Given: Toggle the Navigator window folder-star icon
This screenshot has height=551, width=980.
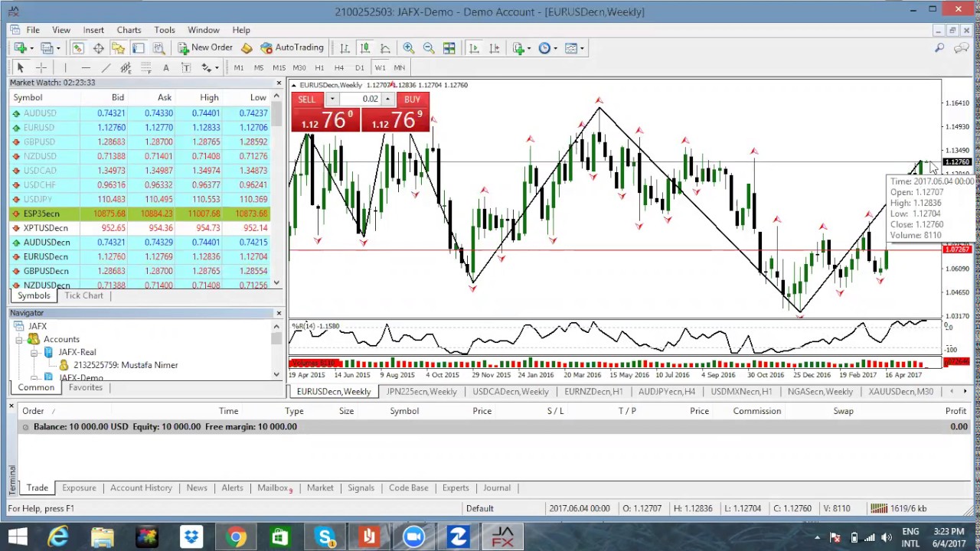Looking at the screenshot, I should point(118,48).
